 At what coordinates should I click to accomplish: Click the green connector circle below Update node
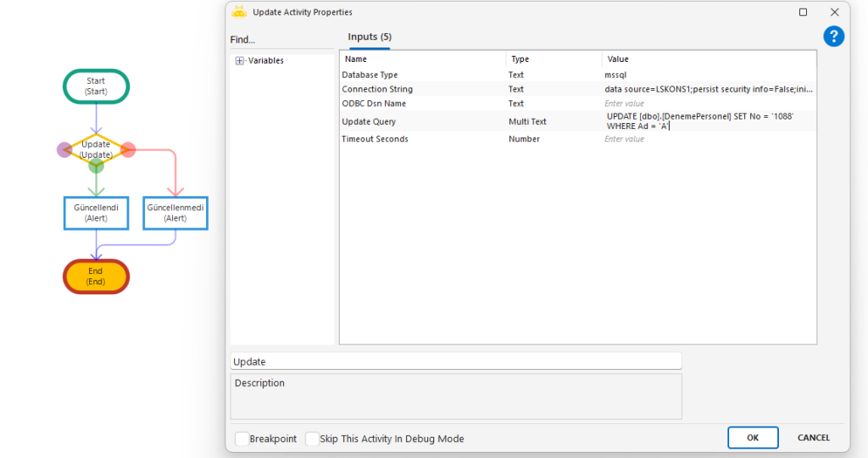(96, 166)
